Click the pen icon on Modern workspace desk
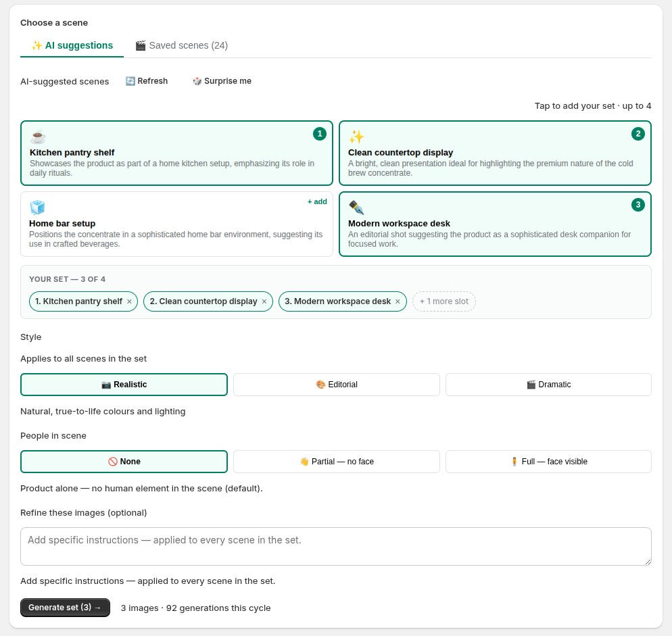The width and height of the screenshot is (672, 636). coord(356,207)
